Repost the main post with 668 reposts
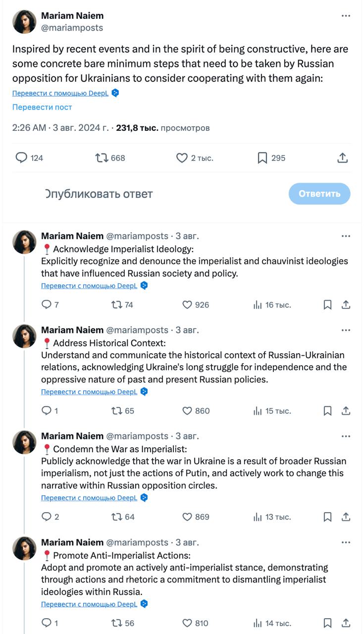 [102, 158]
